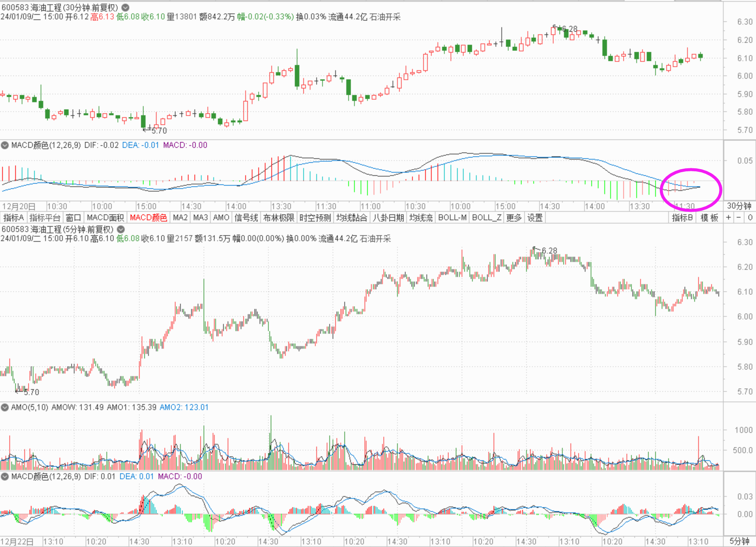
Task: Click 更多 to show more indicators
Action: click(x=514, y=218)
